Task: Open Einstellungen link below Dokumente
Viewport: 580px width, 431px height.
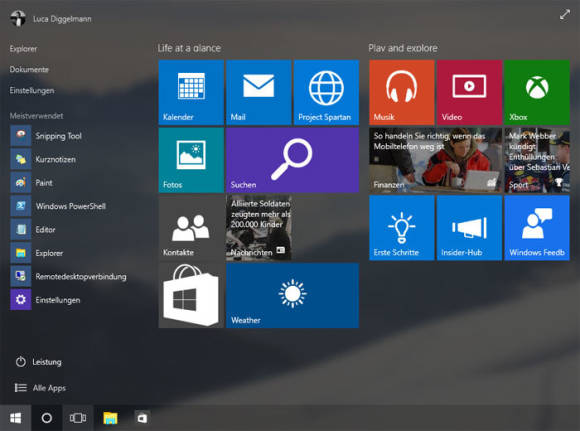Action: tap(32, 91)
